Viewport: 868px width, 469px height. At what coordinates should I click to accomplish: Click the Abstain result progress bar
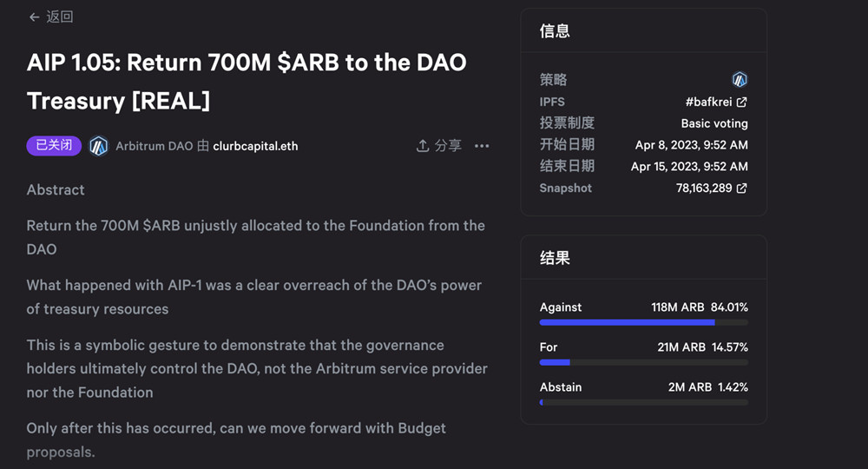(643, 402)
